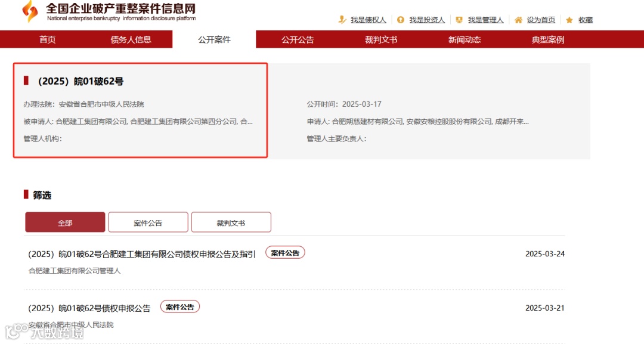Select the 全部 filter button
644x344 pixels.
(x=65, y=222)
